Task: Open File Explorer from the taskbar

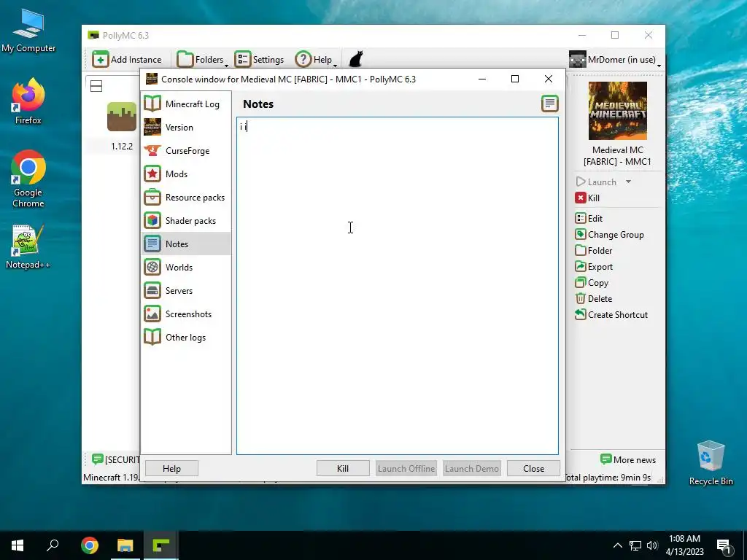Action: coord(125,545)
